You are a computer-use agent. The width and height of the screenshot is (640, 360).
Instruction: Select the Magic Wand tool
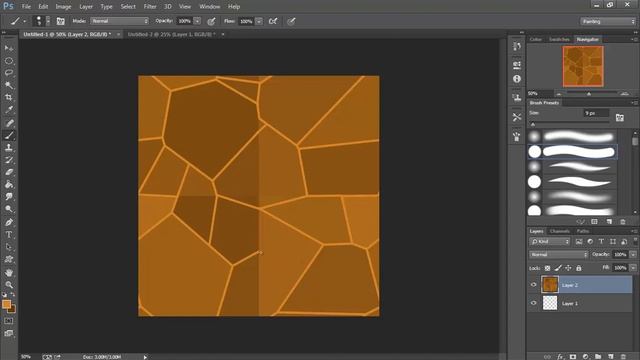coord(9,85)
